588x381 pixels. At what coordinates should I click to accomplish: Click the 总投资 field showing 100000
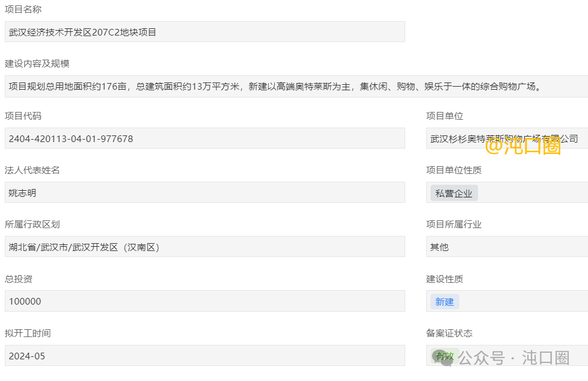pyautogui.click(x=204, y=301)
